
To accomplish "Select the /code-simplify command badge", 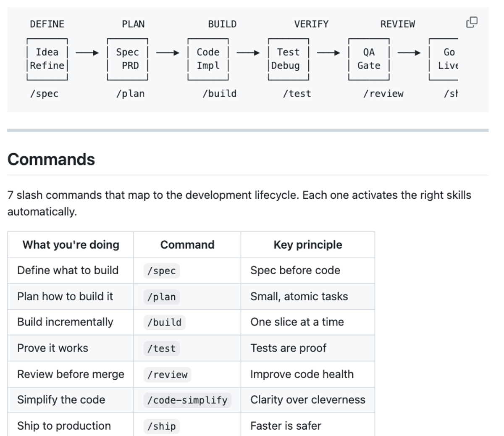I will (188, 400).
